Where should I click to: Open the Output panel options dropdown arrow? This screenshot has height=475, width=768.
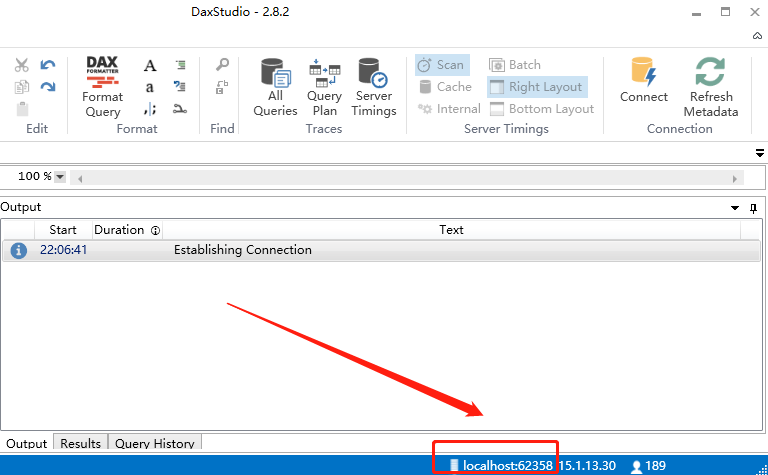tap(735, 208)
